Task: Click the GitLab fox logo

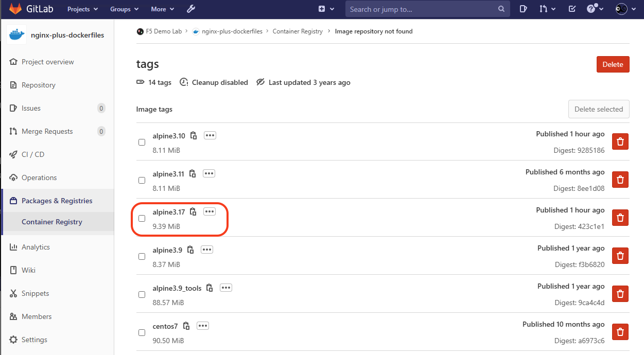Action: [16, 9]
